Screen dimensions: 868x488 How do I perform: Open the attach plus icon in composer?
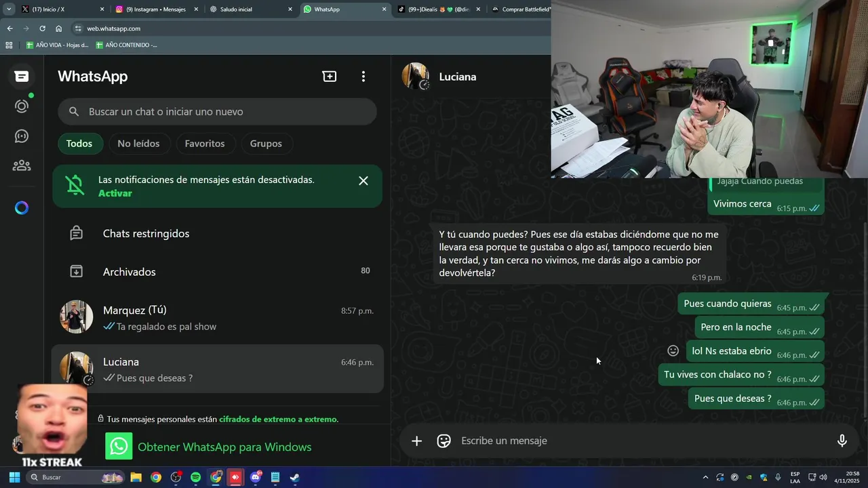pyautogui.click(x=417, y=441)
